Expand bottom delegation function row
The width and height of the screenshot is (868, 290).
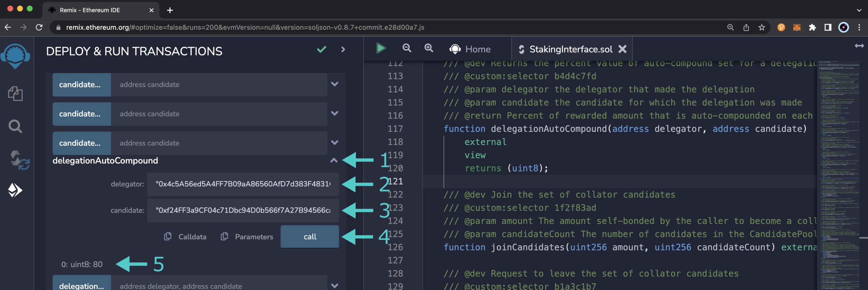(334, 286)
